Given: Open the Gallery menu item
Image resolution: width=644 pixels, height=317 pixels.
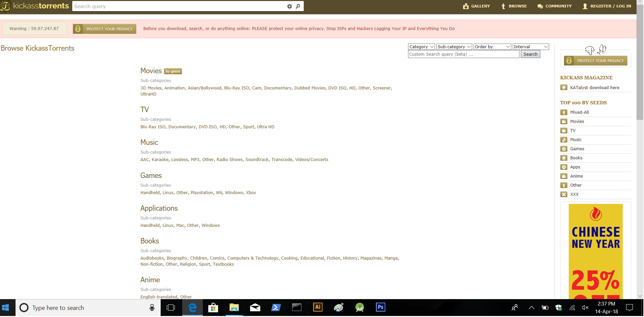Looking at the screenshot, I should pos(477,6).
